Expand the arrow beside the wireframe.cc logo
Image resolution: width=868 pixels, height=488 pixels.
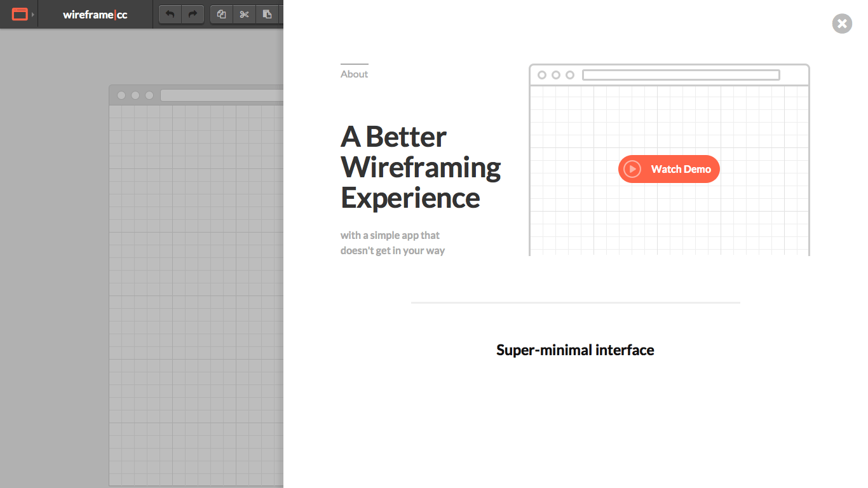34,13
